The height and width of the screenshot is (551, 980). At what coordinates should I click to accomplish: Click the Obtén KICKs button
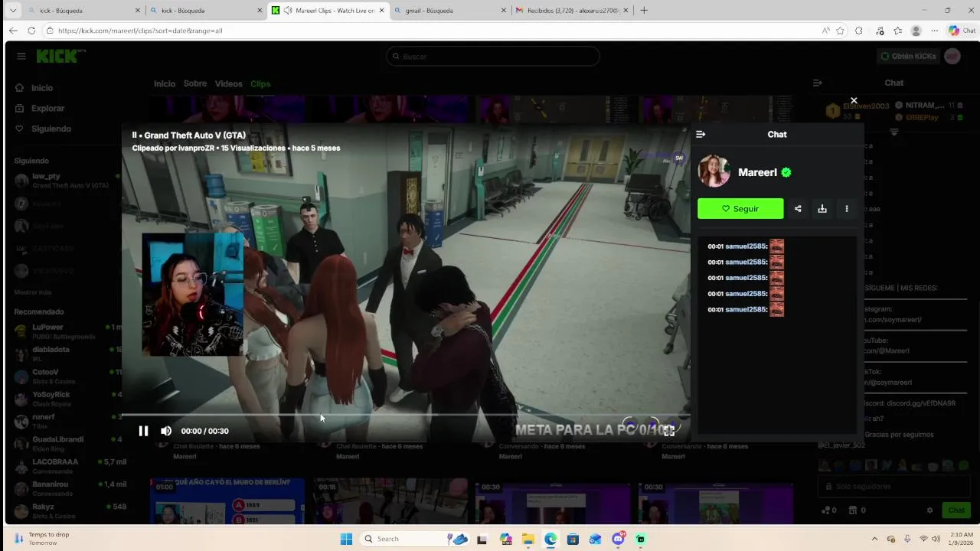[x=908, y=56]
